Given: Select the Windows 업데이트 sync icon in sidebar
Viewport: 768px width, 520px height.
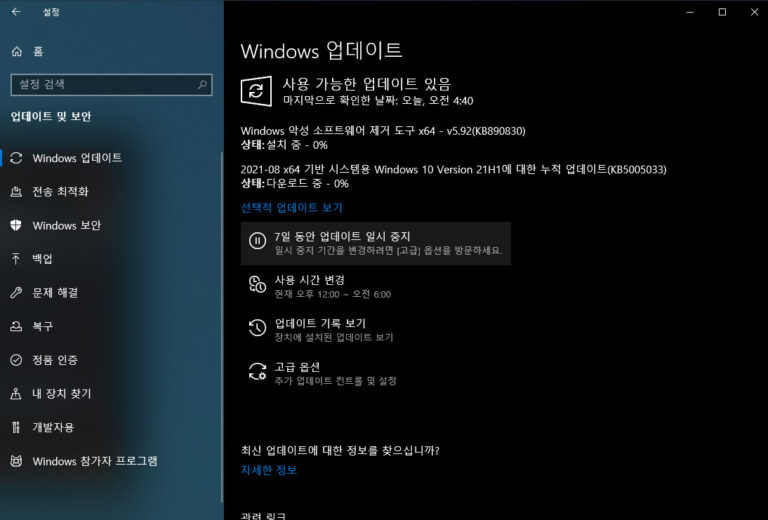Looking at the screenshot, I should [x=16, y=158].
